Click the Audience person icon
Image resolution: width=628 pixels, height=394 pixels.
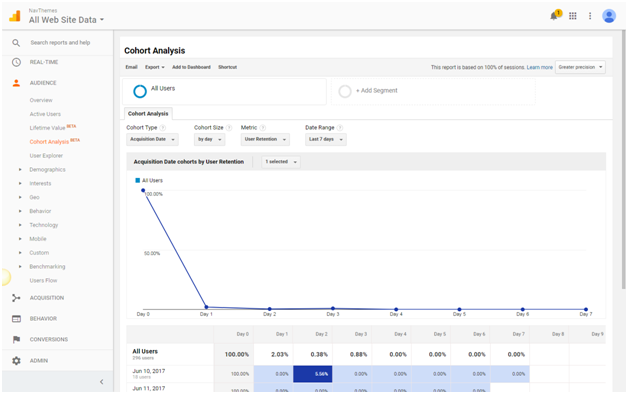pos(16,83)
